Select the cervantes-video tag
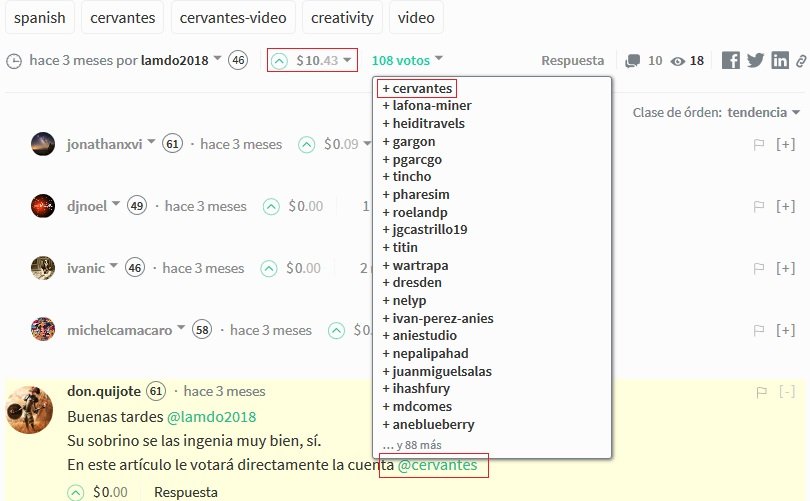This screenshot has height=501, width=810. pyautogui.click(x=233, y=18)
